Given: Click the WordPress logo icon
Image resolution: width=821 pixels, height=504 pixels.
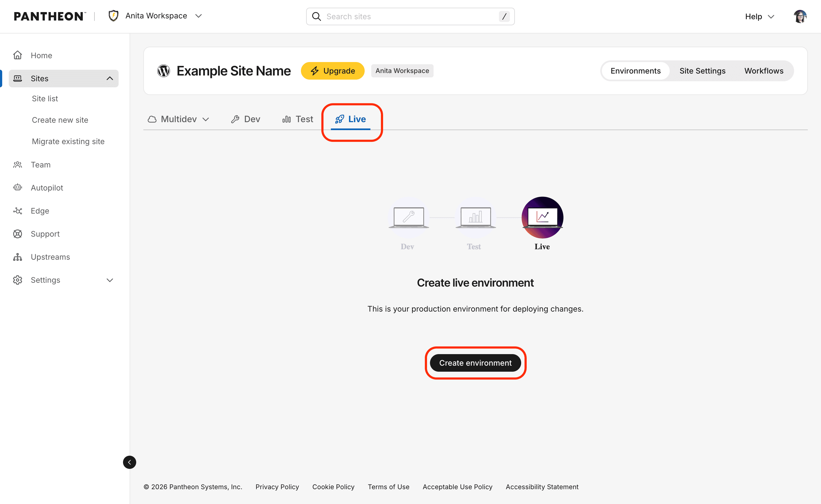Looking at the screenshot, I should point(164,71).
